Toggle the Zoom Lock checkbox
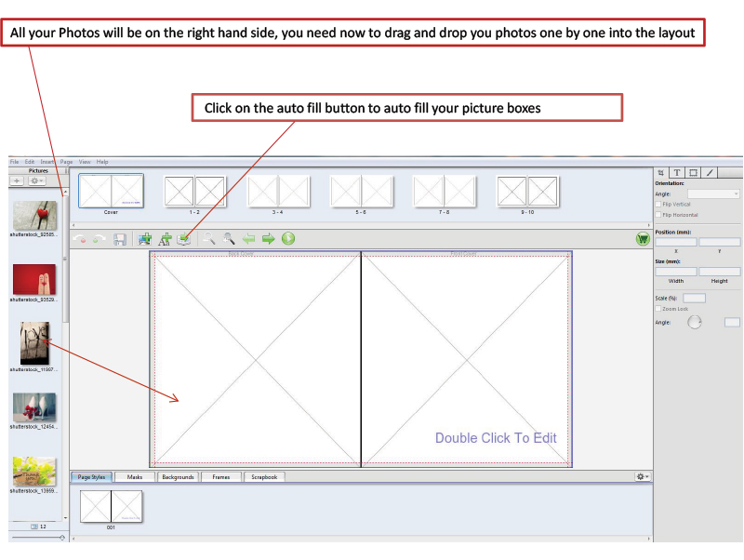The height and width of the screenshot is (560, 744). [x=658, y=308]
